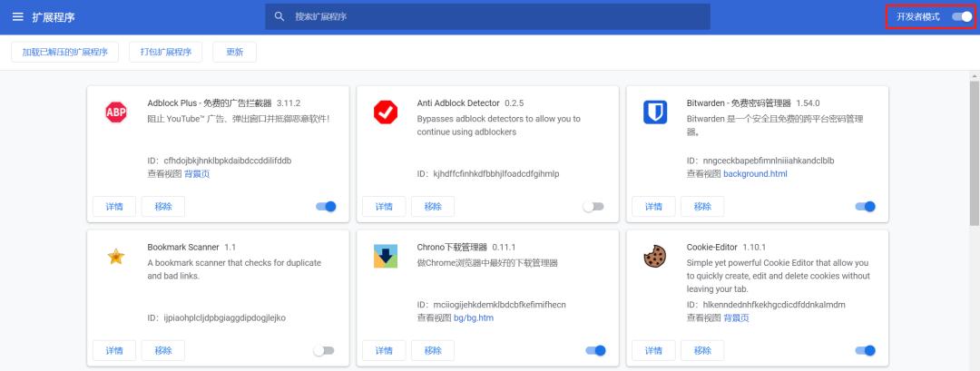
Task: Click 移除 for Adblock Plus
Action: [x=163, y=207]
